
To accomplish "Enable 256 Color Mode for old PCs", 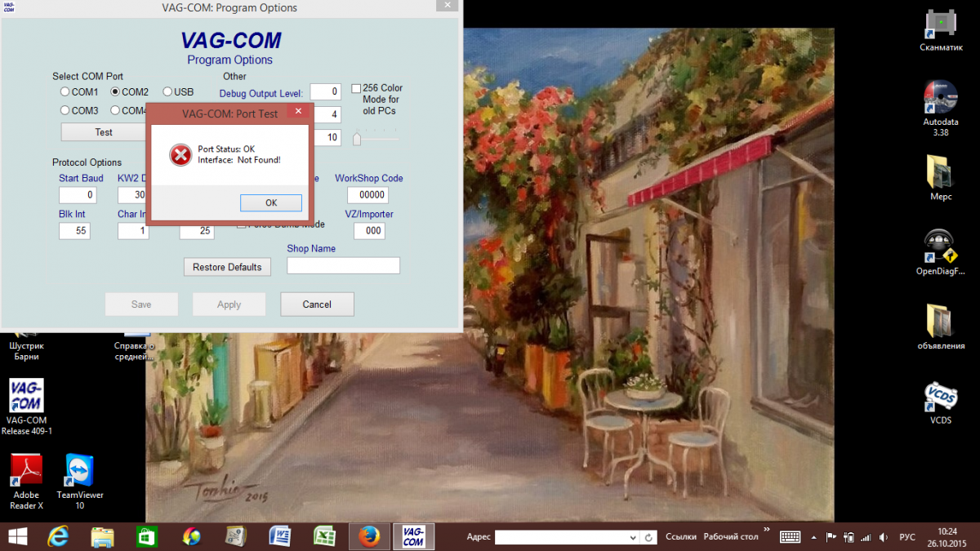I will [x=356, y=88].
